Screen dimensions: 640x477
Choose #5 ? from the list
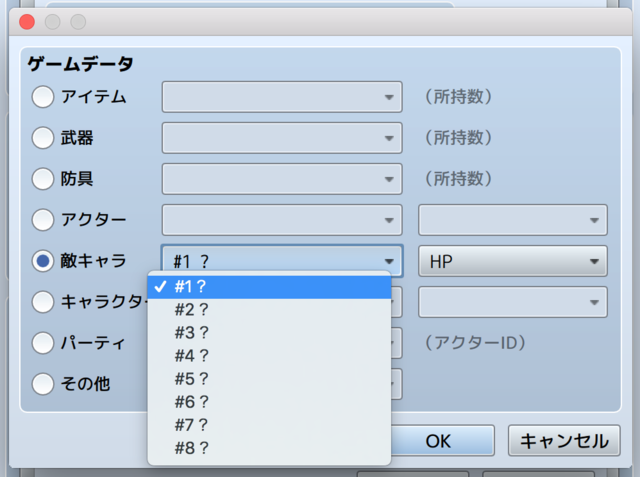269,379
